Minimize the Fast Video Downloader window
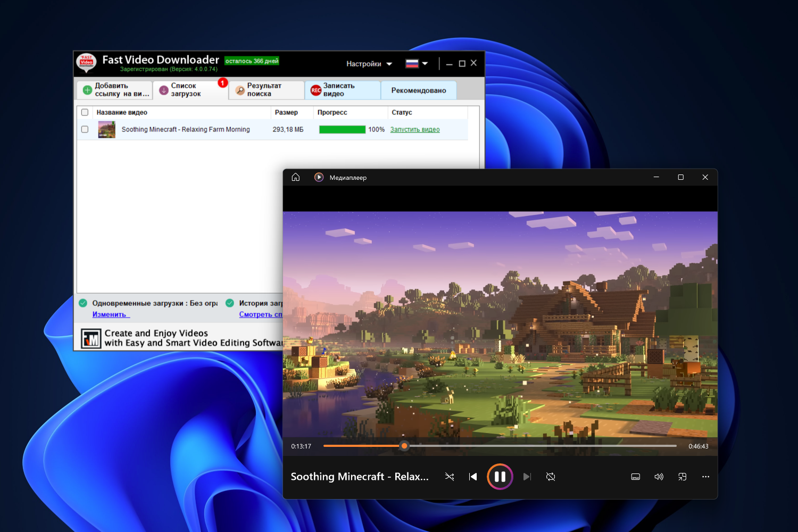This screenshot has width=798, height=532. tap(449, 64)
